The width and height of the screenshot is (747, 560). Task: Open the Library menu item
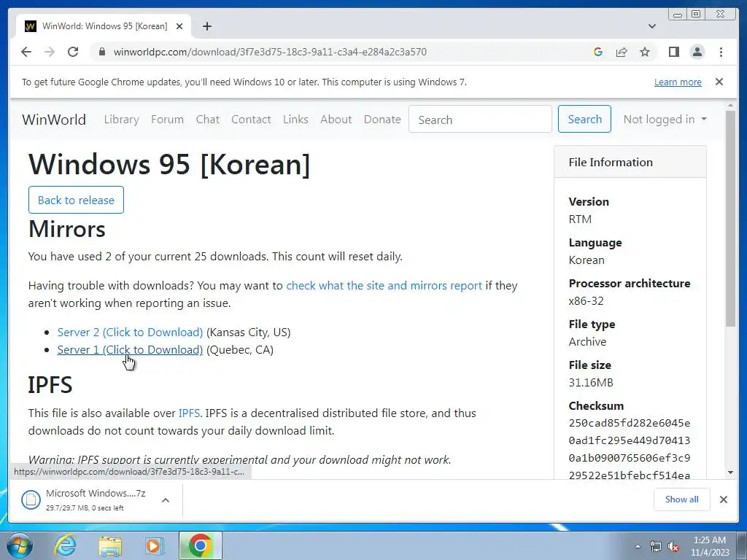coord(122,120)
